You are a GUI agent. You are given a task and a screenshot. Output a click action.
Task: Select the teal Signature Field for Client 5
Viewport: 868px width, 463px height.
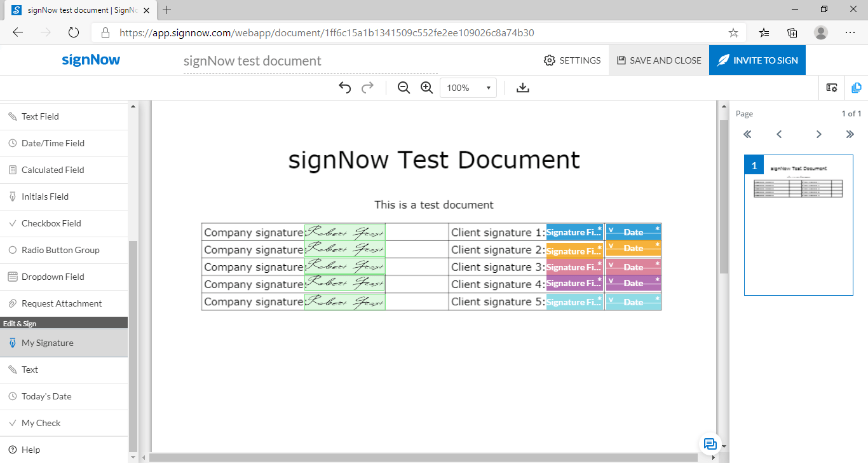pos(574,302)
